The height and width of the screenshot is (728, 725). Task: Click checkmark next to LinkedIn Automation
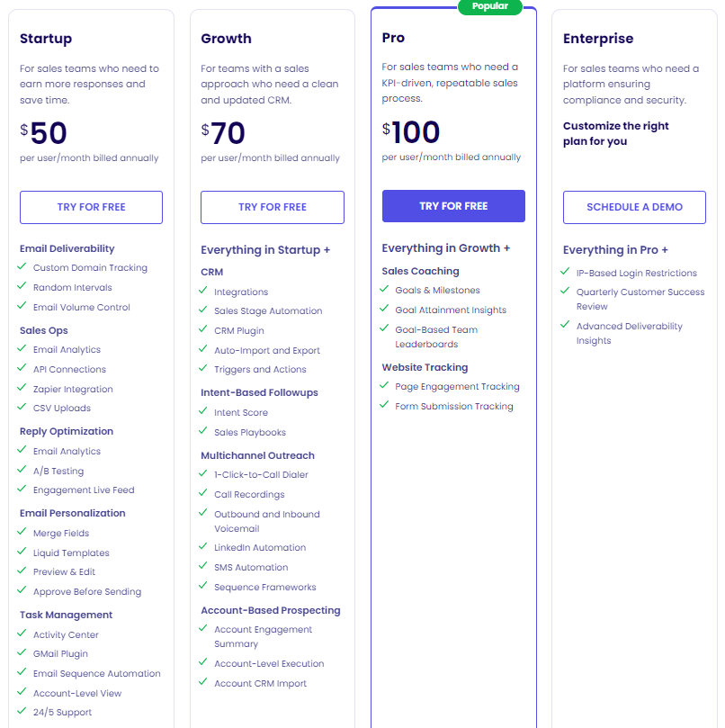[x=203, y=547]
